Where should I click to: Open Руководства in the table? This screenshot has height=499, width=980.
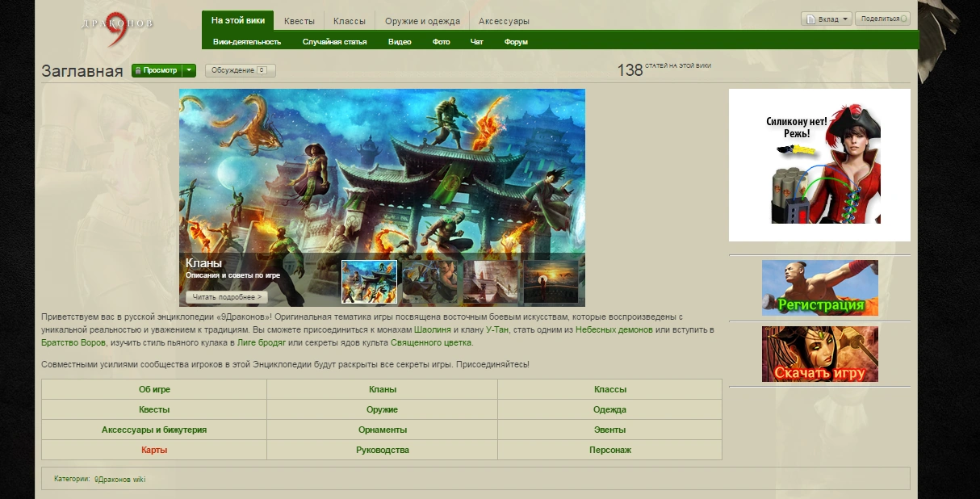pyautogui.click(x=383, y=450)
